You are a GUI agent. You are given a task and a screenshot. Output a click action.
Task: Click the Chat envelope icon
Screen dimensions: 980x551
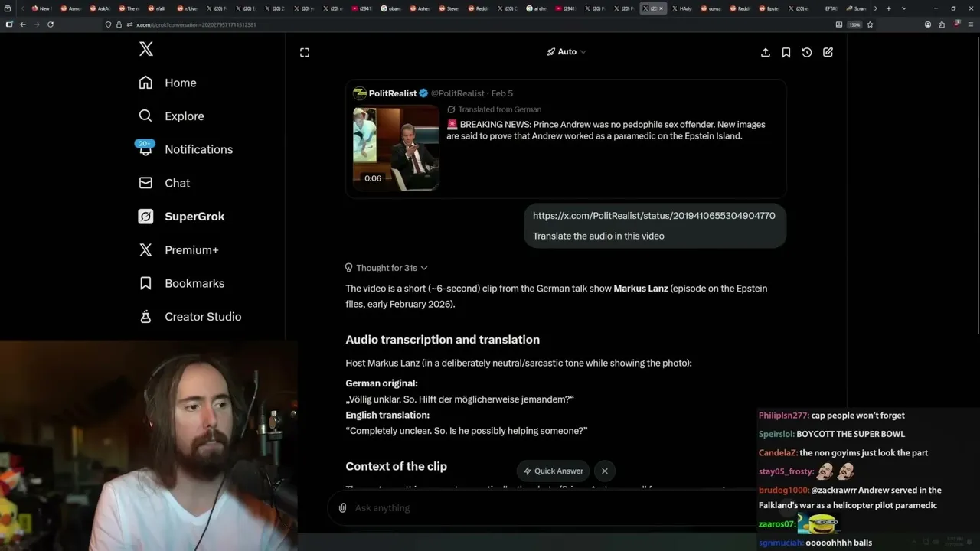pyautogui.click(x=145, y=183)
